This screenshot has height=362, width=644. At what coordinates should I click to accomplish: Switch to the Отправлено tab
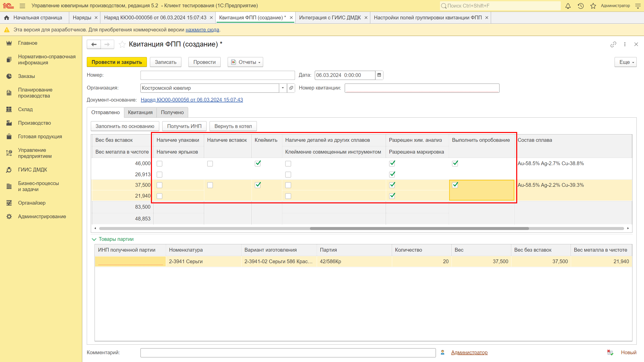(x=105, y=112)
